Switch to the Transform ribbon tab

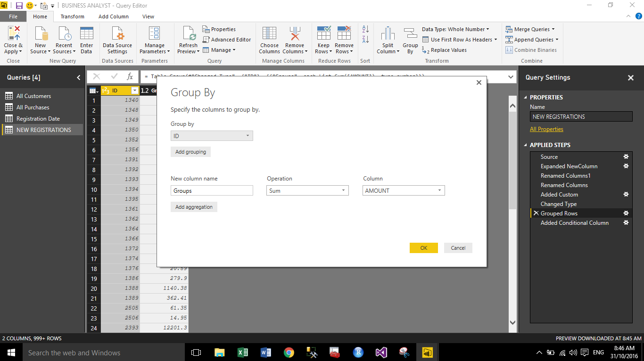click(x=73, y=16)
